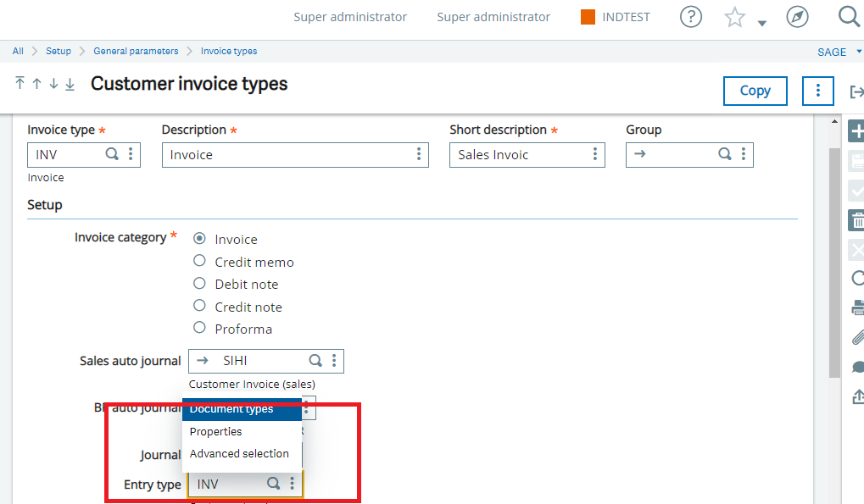Click the vertical scrollbar thumb
Screen dimensions: 864x504
(835, 263)
